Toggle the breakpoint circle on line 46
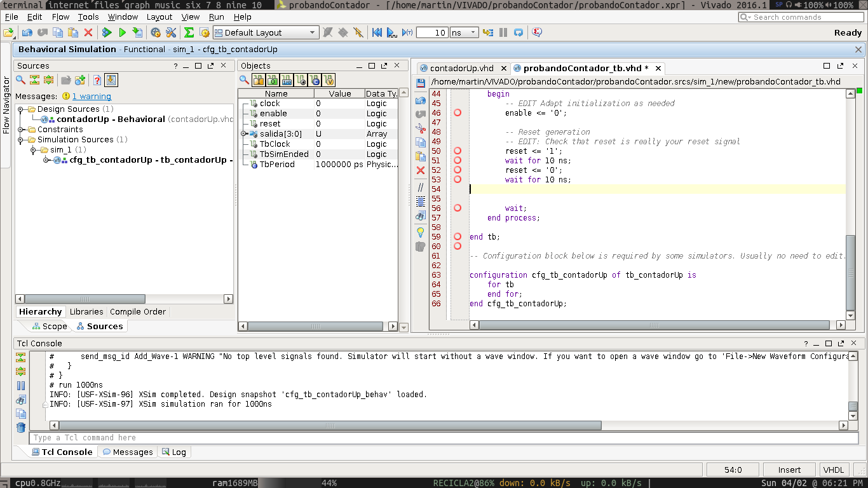Image resolution: width=868 pixels, height=488 pixels. (458, 113)
